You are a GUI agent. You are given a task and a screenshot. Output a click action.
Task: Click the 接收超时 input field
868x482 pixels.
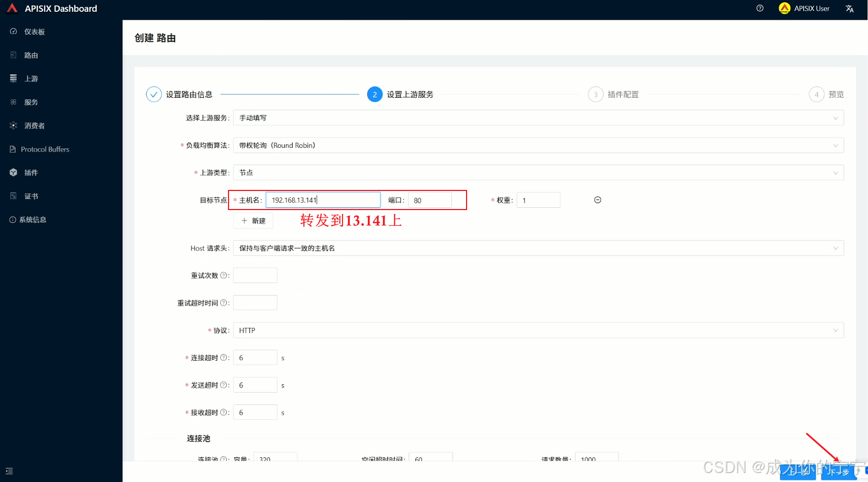tap(255, 412)
